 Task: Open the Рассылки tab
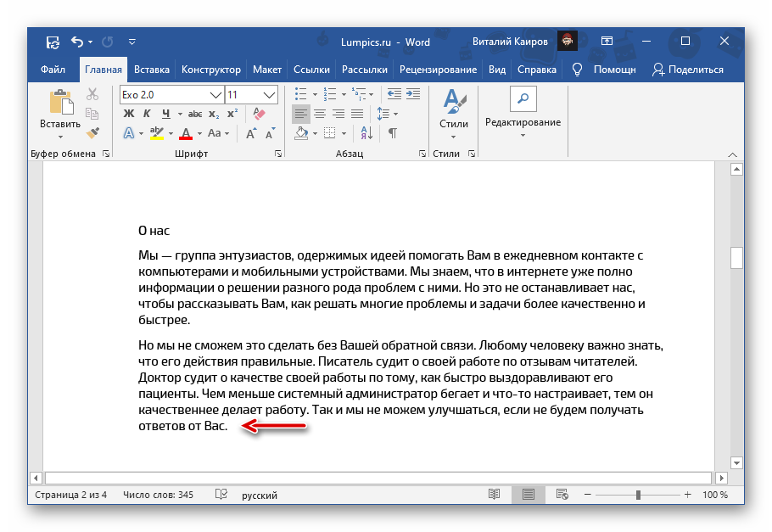coord(364,70)
